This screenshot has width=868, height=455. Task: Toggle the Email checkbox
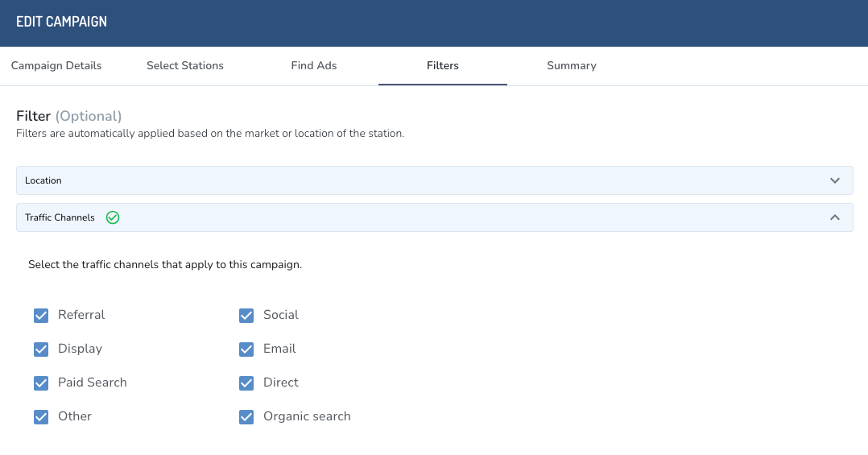click(x=246, y=350)
